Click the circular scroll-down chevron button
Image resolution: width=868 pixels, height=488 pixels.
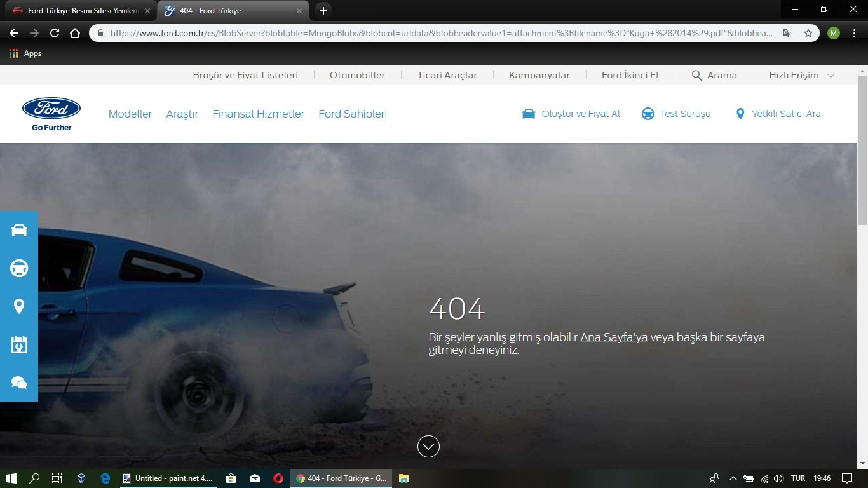click(x=428, y=446)
